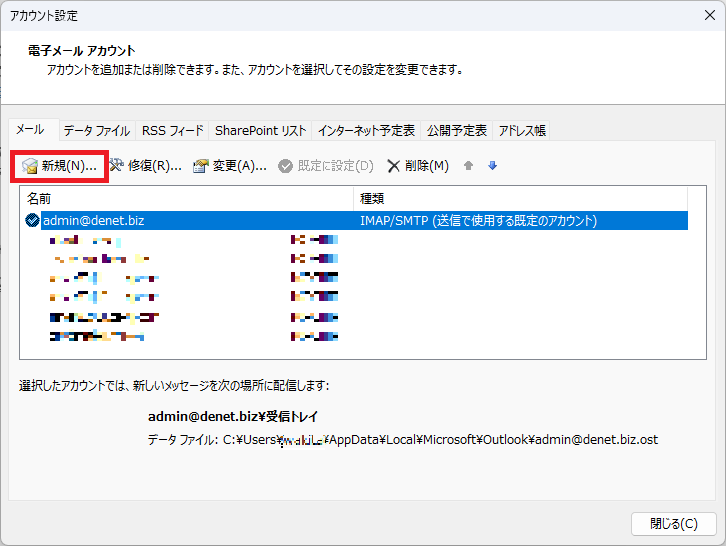This screenshot has height=546, width=726.
Task: Open the RSS フィード tab
Action: point(172,131)
